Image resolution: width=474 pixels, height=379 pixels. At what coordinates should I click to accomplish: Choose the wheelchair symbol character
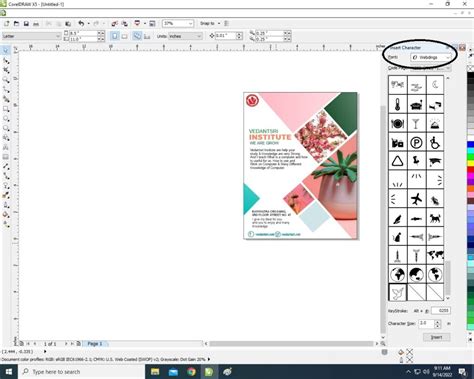tap(435, 143)
